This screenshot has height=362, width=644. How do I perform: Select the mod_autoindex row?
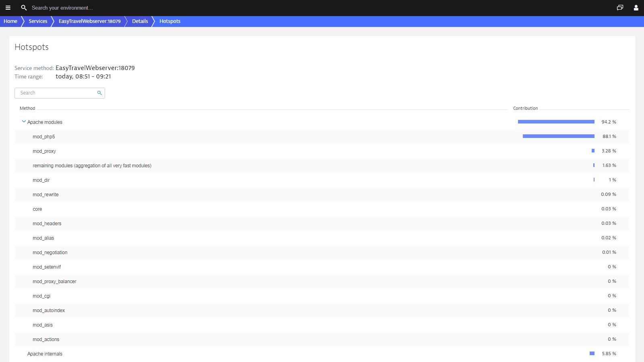[x=322, y=310]
